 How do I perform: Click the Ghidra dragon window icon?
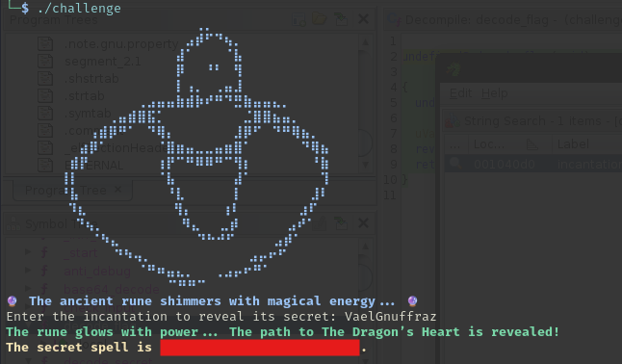[453, 69]
